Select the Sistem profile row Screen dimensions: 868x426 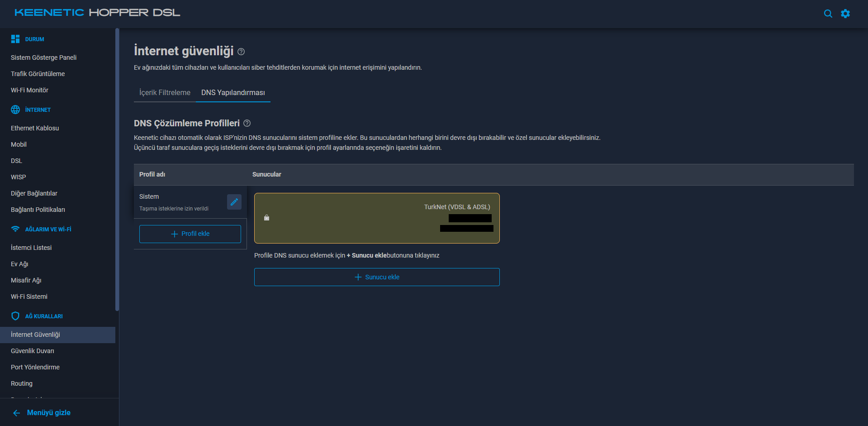190,202
